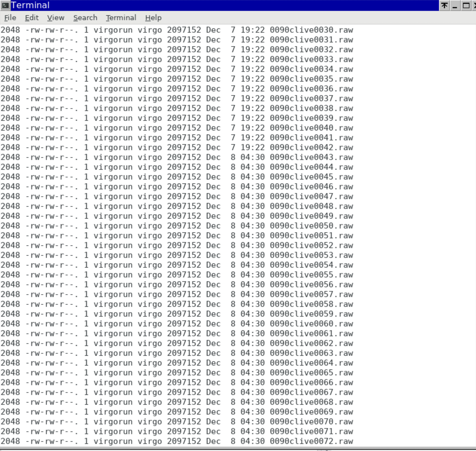Open the View menu
Screen dimensions: 476x451
[x=55, y=18]
